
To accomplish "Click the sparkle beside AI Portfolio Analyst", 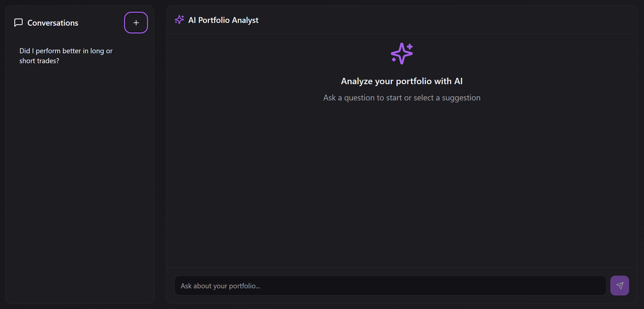I will 179,20.
